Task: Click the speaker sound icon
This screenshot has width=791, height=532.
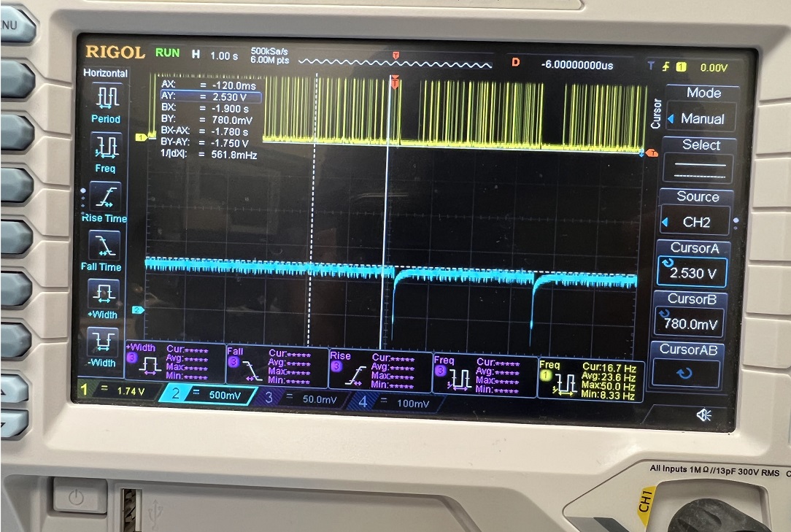Action: (x=703, y=415)
